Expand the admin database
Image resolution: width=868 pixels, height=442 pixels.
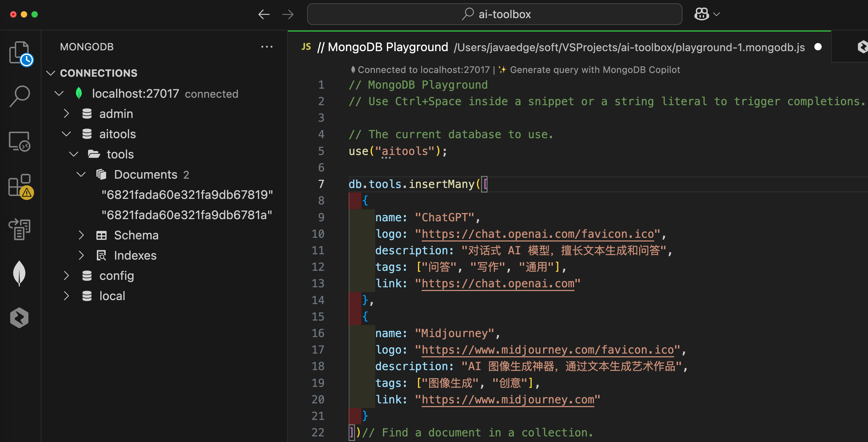click(x=66, y=114)
